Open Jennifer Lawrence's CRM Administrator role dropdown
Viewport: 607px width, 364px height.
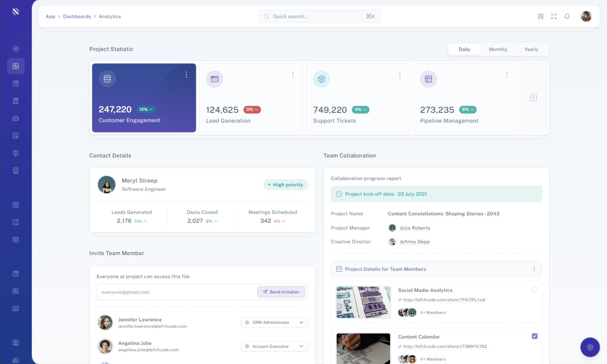[274, 322]
